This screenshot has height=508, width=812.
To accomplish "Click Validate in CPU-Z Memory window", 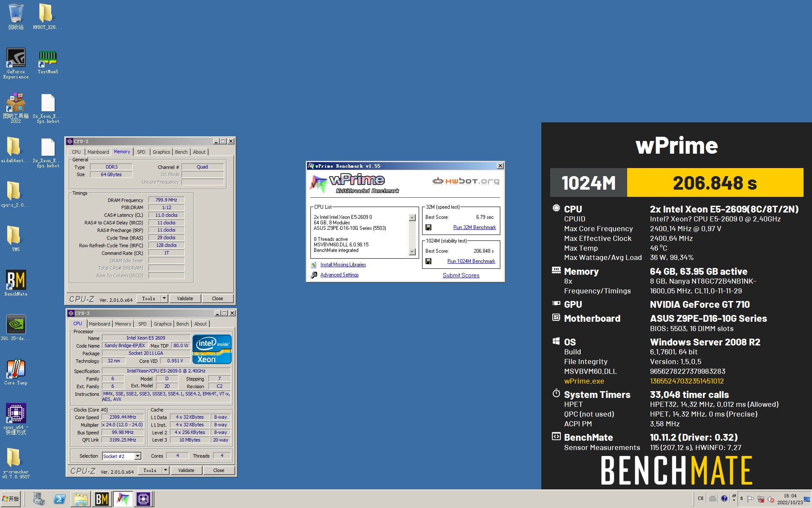I will 185,298.
